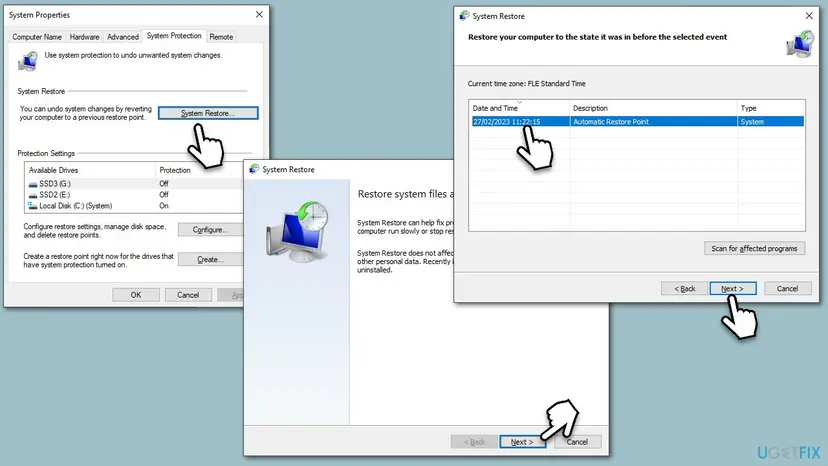
Task: Click Scan for affected programs
Action: pos(755,248)
